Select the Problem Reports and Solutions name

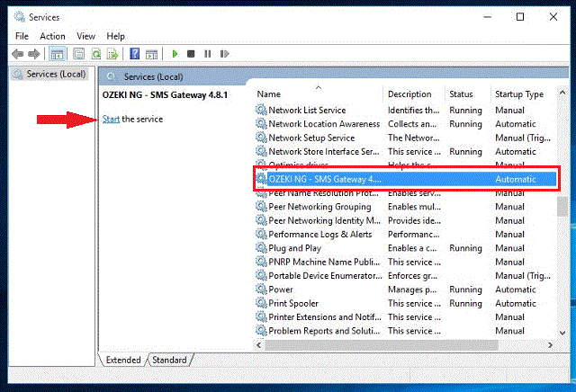pos(324,331)
